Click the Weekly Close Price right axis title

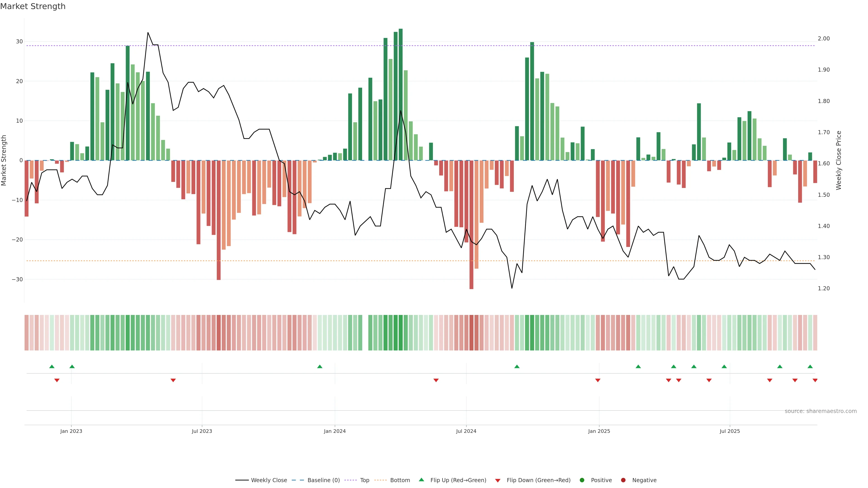click(839, 160)
